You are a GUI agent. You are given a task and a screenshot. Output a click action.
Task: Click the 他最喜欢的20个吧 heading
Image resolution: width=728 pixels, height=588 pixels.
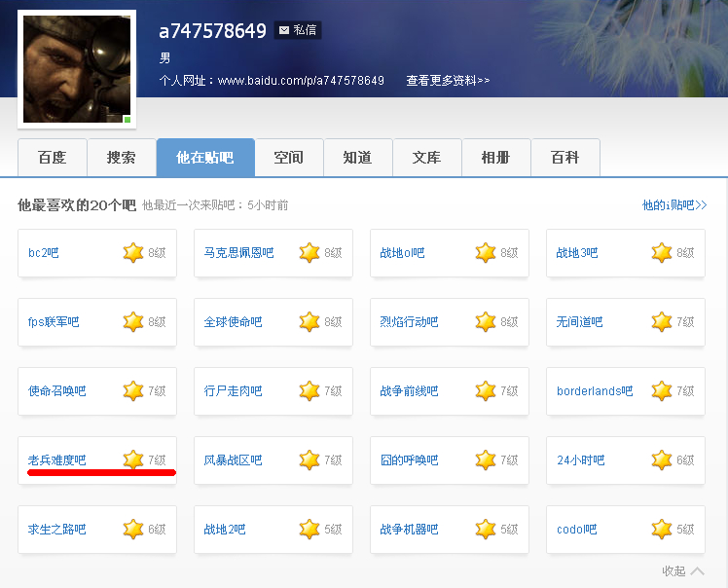pyautogui.click(x=77, y=204)
